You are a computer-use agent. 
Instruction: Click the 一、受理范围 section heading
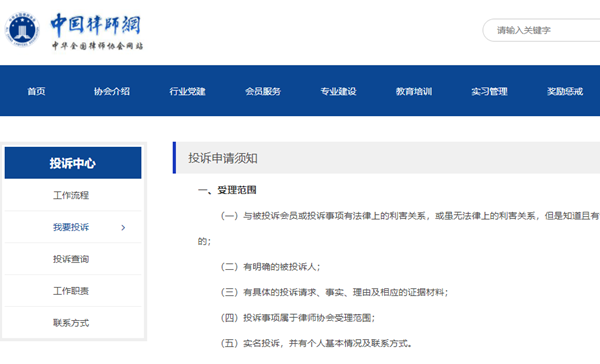[227, 190]
